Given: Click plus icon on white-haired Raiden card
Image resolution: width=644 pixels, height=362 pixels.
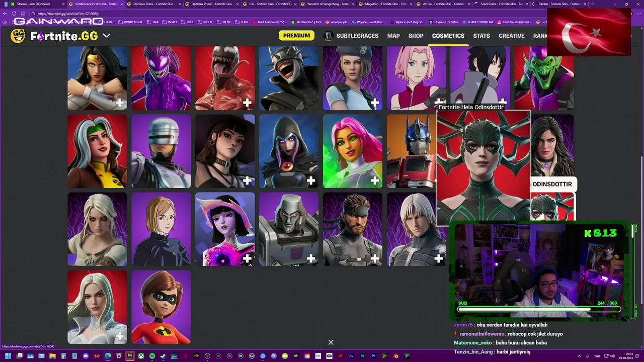Looking at the screenshot, I should [439, 258].
